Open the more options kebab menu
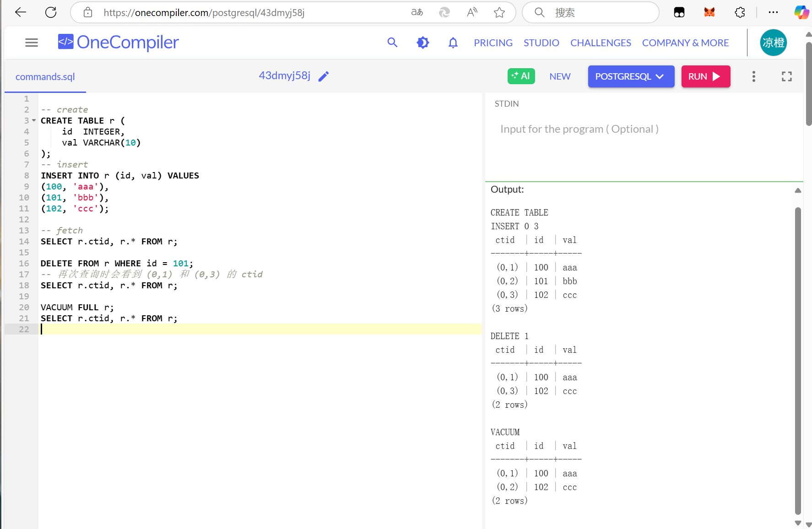This screenshot has width=812, height=529. [753, 76]
